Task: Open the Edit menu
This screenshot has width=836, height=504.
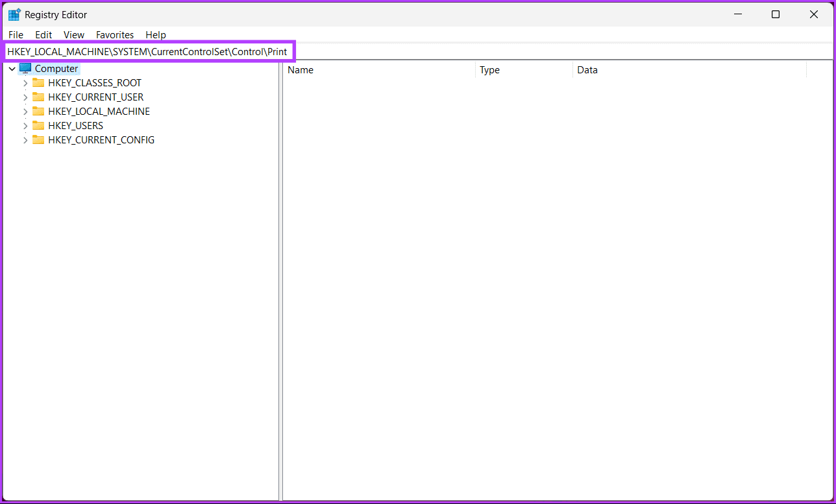Action: 43,35
